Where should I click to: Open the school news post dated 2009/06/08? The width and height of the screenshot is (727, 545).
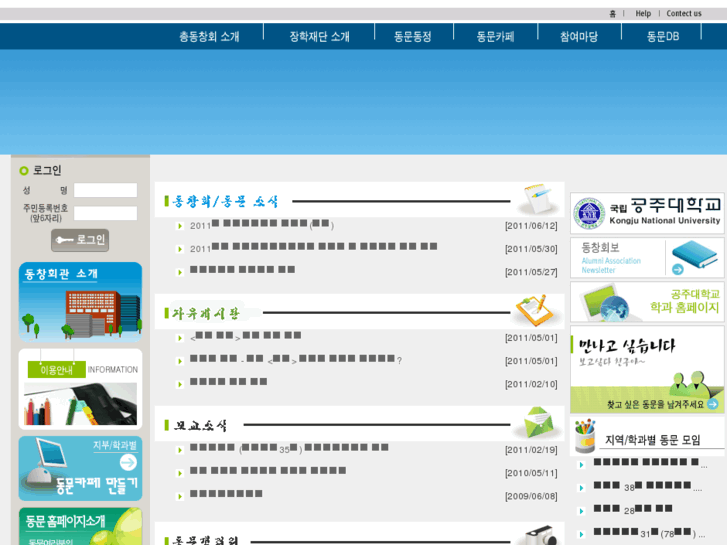coord(226,494)
